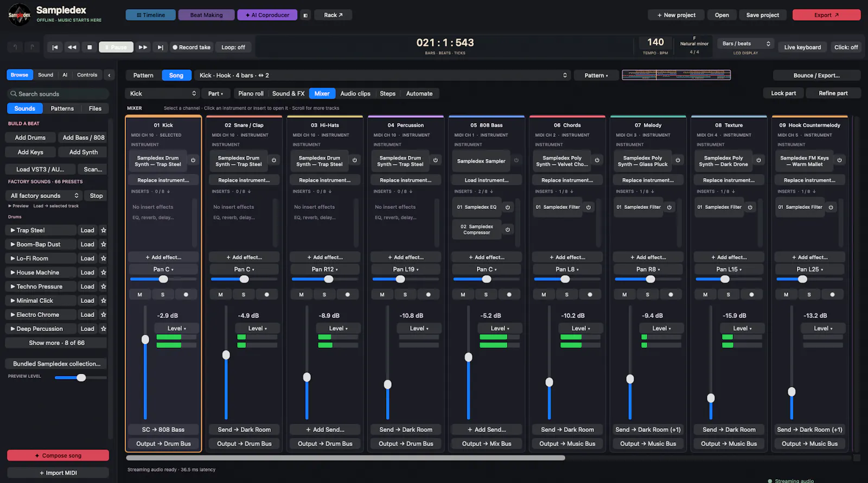Favorite the House Machine preset star
Screen dimensions: 868x483
[104, 272]
